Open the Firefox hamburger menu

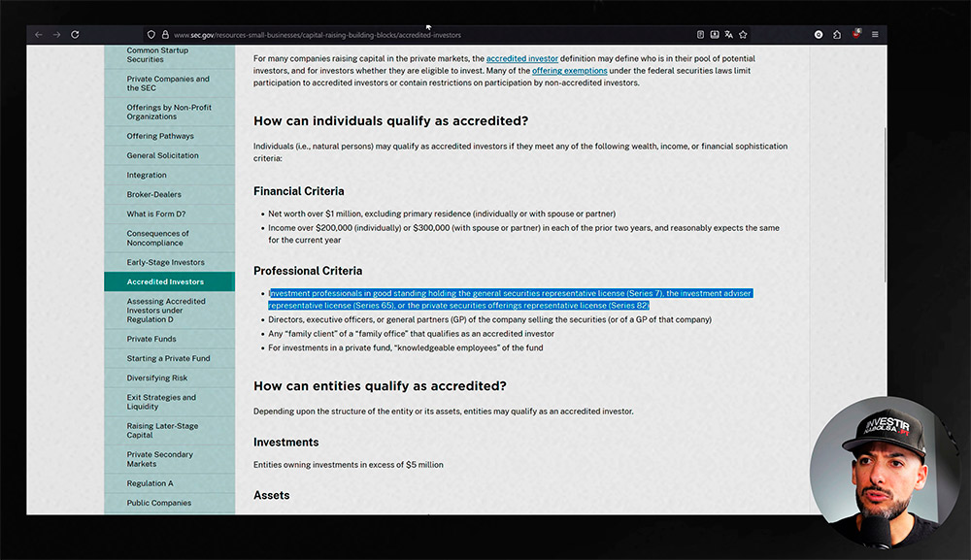pos(875,35)
